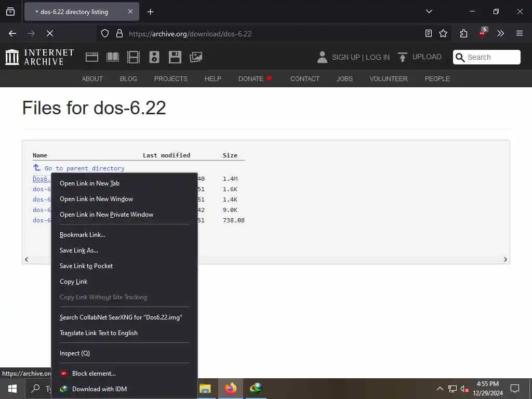Choose Open Link in New Window
Screen dimensions: 532x399
(x=124, y=199)
